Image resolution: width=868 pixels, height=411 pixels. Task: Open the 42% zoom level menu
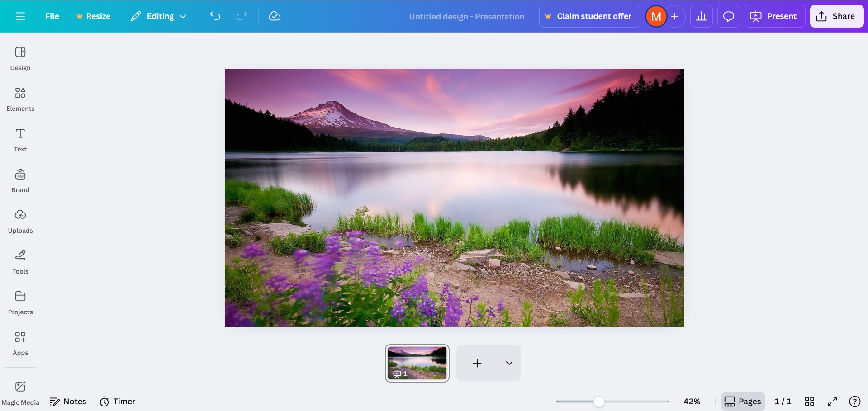692,402
